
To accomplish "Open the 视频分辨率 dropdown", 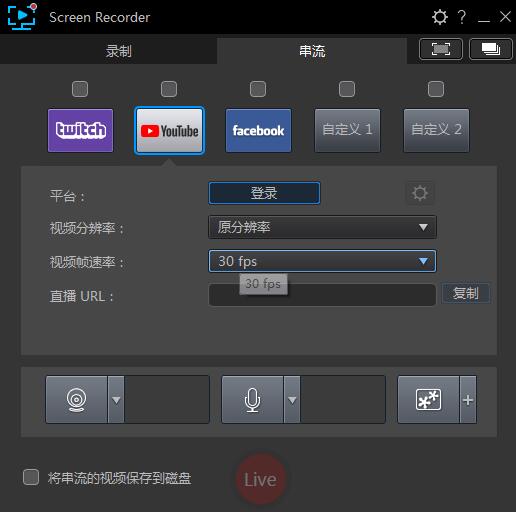I will point(322,227).
